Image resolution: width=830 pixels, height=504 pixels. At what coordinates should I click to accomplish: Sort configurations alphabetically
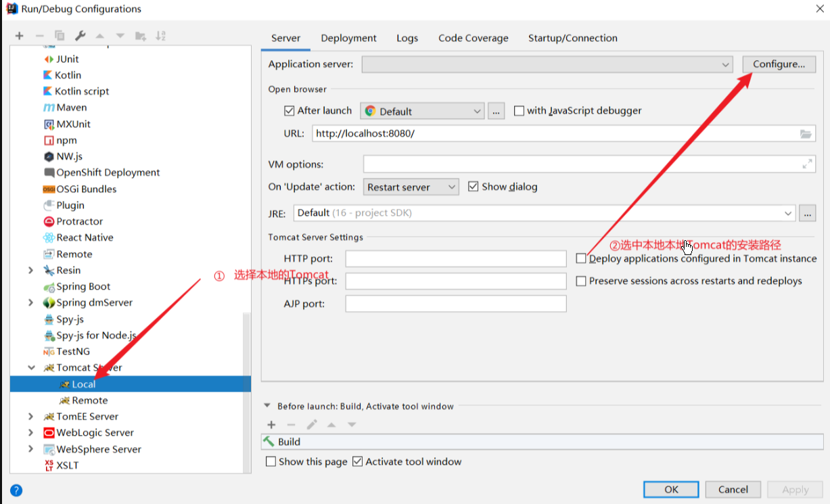click(x=161, y=36)
